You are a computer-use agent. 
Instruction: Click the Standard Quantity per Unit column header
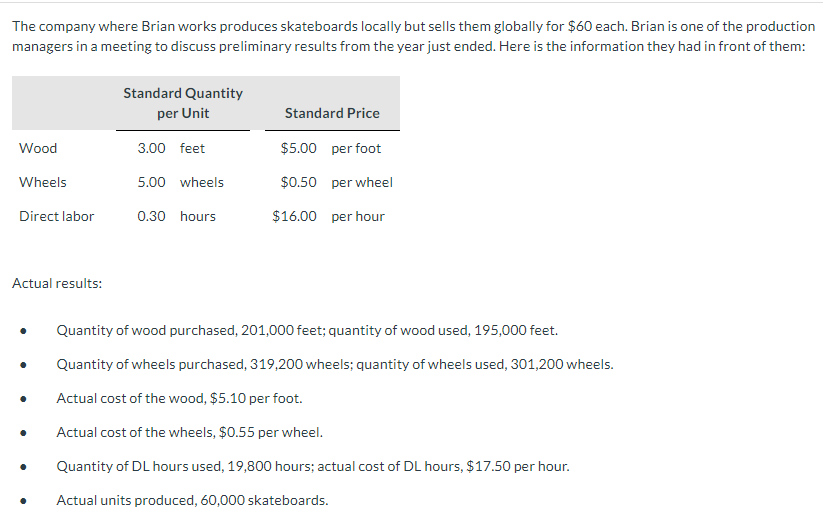183,103
